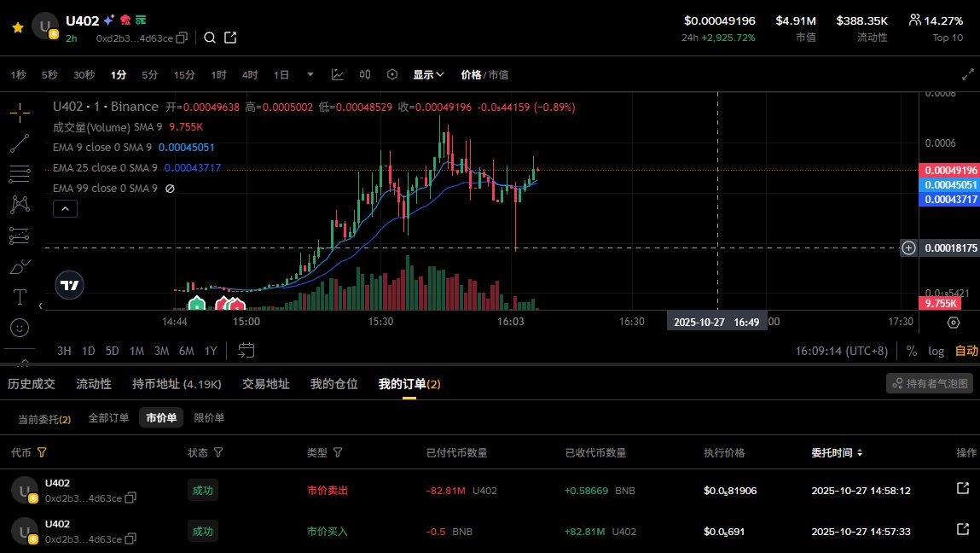This screenshot has height=553, width=980.
Task: Switch to the 流动性 tab
Action: 94,383
